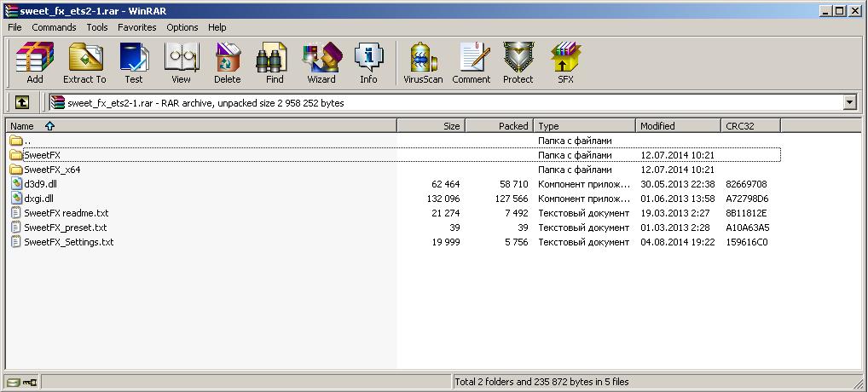Click the SweetFX_x64 folder icon
Screen dimensions: 868x392
[16, 170]
